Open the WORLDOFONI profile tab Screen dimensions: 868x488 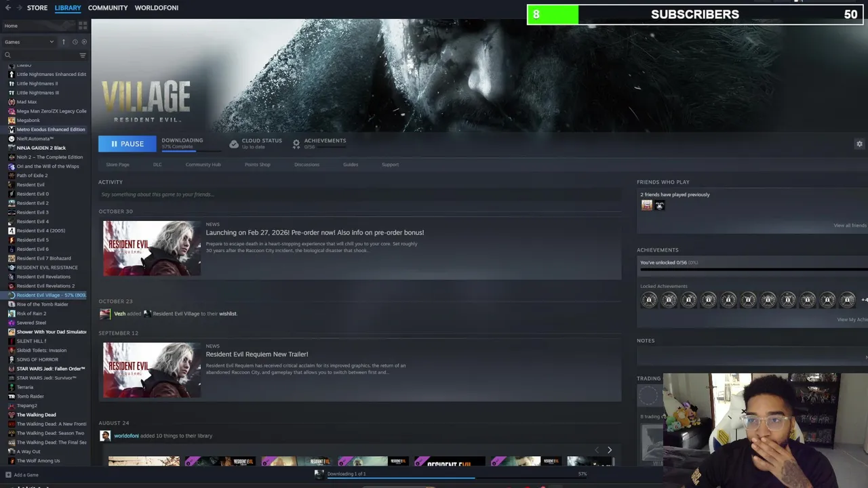(x=157, y=7)
